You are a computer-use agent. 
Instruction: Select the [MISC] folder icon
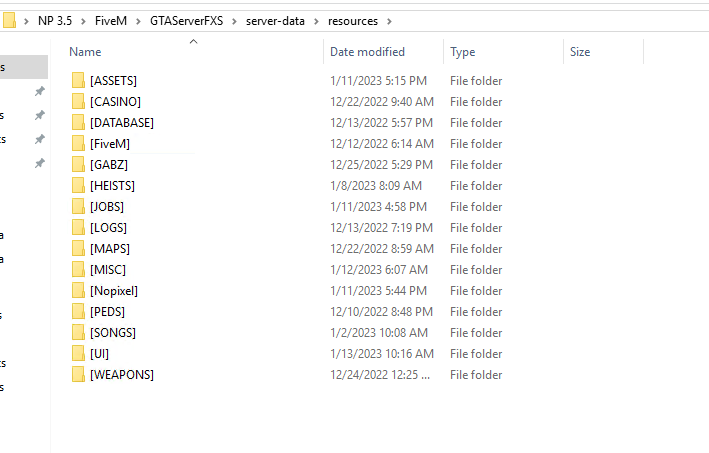click(78, 270)
